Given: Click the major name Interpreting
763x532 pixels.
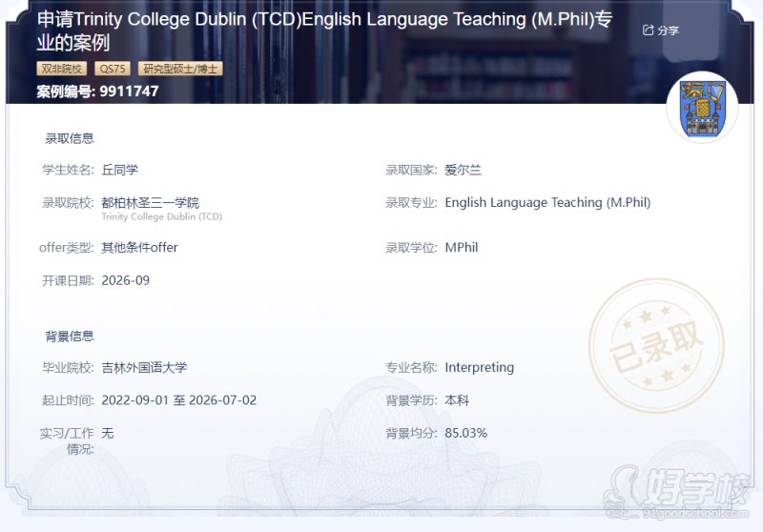Looking at the screenshot, I should [480, 368].
